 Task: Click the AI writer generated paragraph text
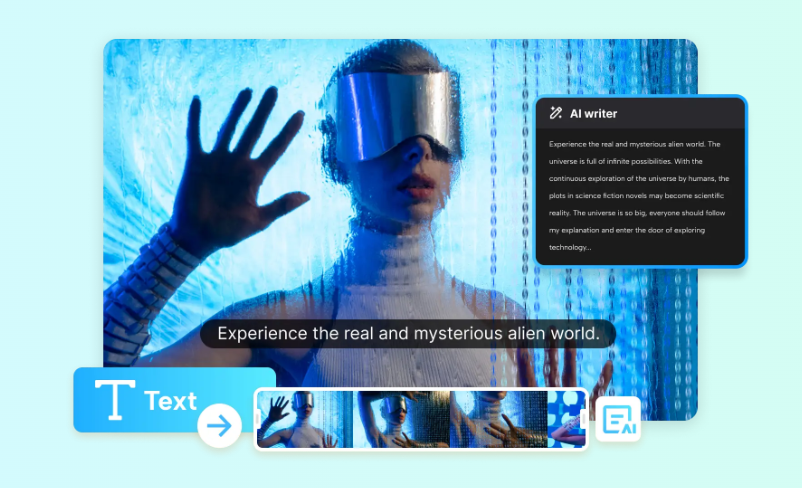639,196
